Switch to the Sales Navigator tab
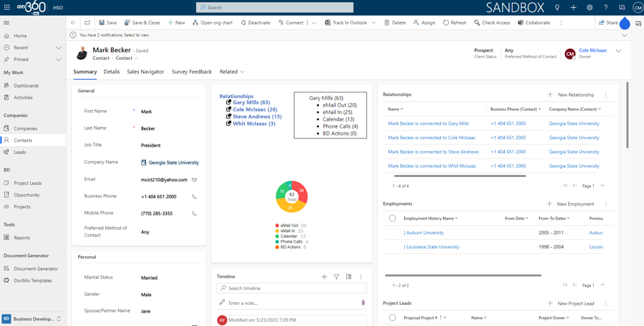Viewport: 644px width, 326px height. click(x=145, y=71)
